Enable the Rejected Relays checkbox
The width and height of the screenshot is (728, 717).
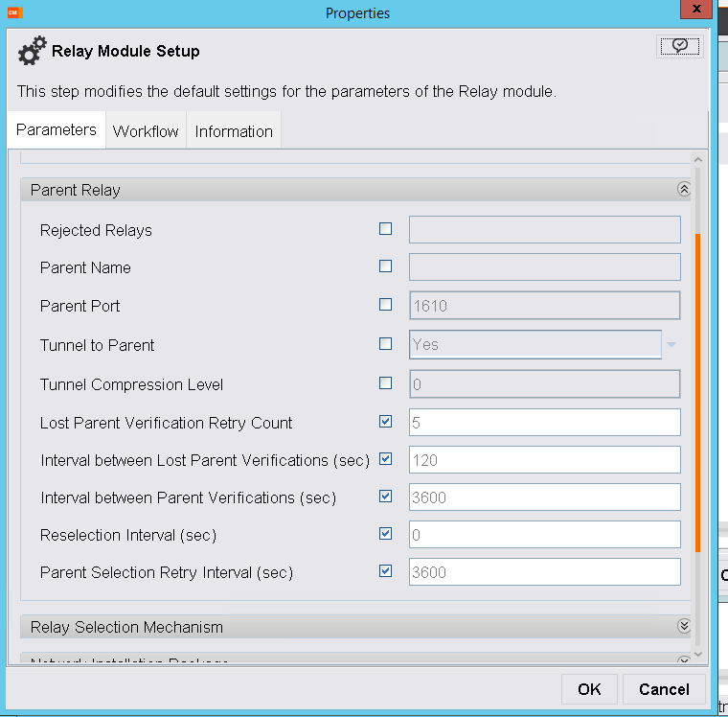click(x=386, y=229)
